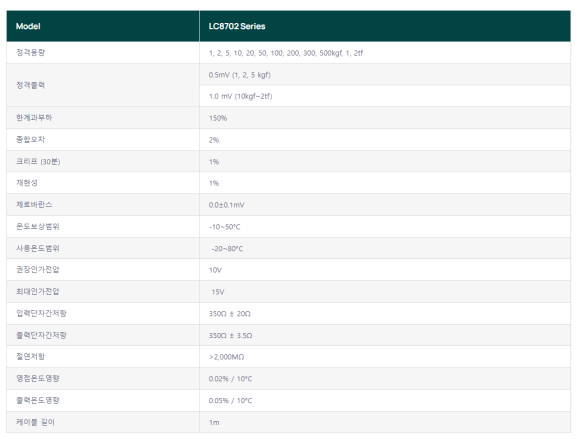The height and width of the screenshot is (439, 580).
Task: Select the 10V value
Action: point(215,270)
